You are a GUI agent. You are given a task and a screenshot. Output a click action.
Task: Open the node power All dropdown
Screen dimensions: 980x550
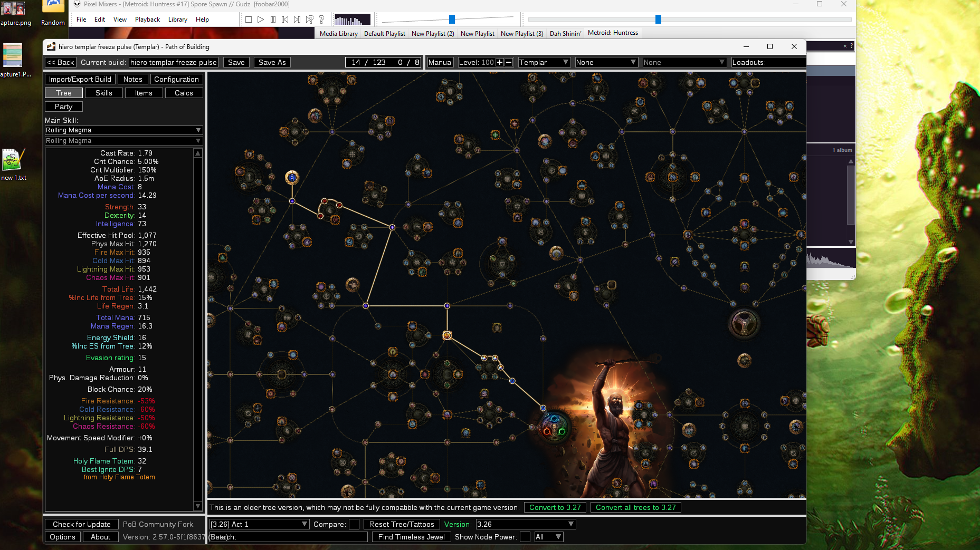(x=548, y=537)
